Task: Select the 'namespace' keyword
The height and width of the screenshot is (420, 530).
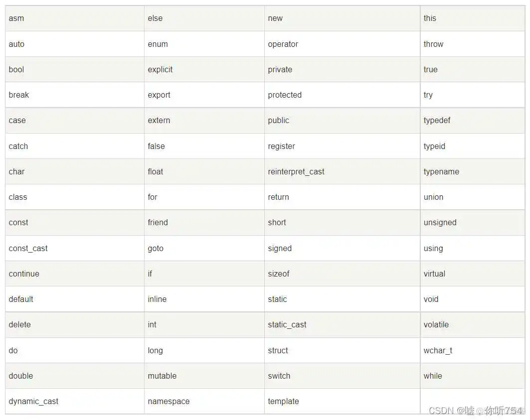Action: point(169,402)
